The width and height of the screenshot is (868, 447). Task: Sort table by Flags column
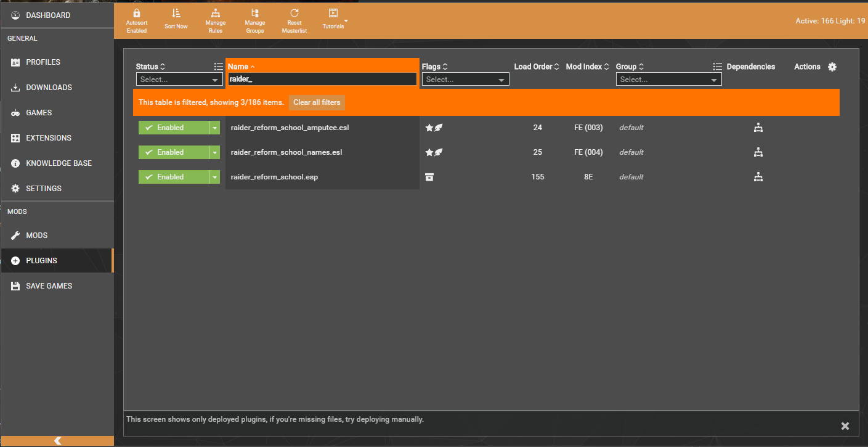(435, 67)
